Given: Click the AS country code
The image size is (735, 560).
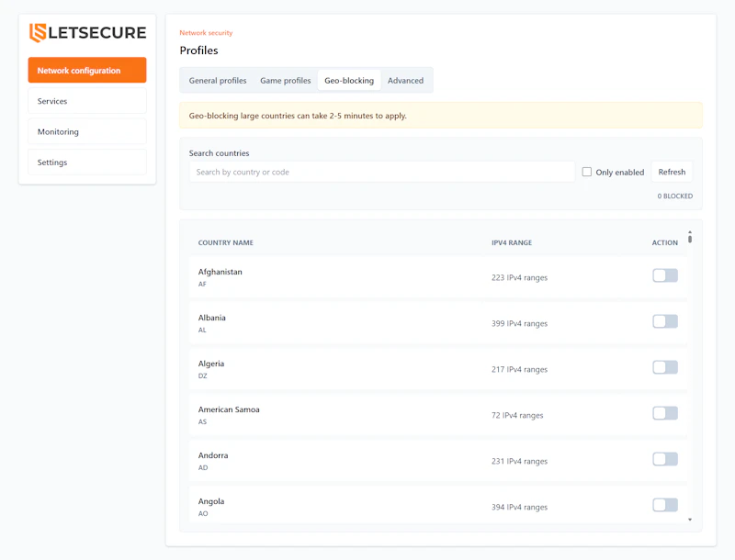Looking at the screenshot, I should pos(202,421).
